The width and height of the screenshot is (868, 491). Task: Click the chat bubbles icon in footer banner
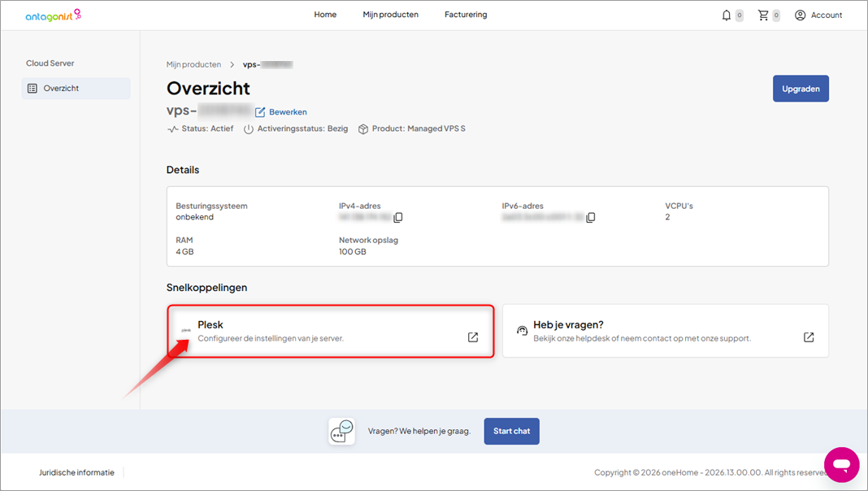tap(341, 431)
